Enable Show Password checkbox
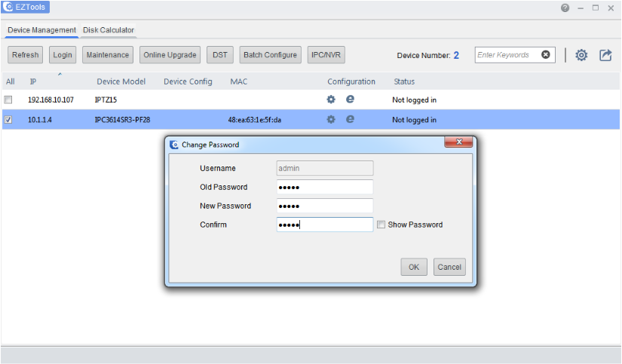 click(x=381, y=225)
